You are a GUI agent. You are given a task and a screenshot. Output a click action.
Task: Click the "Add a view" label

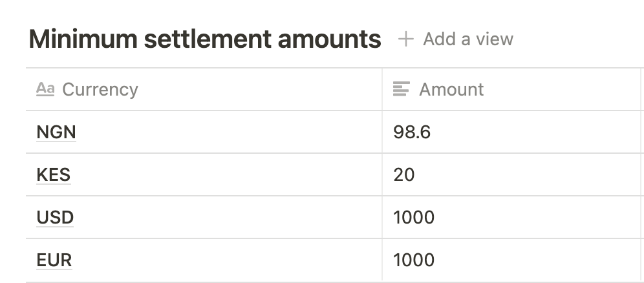point(468,39)
